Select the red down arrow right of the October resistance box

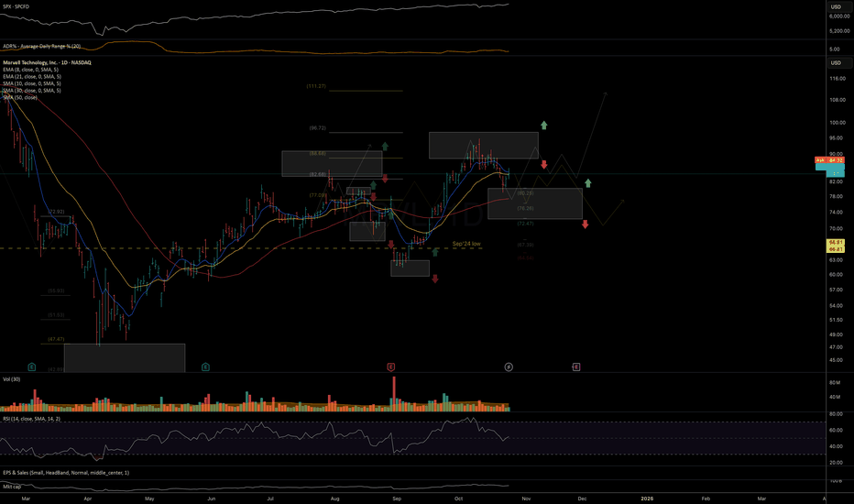[x=543, y=165]
